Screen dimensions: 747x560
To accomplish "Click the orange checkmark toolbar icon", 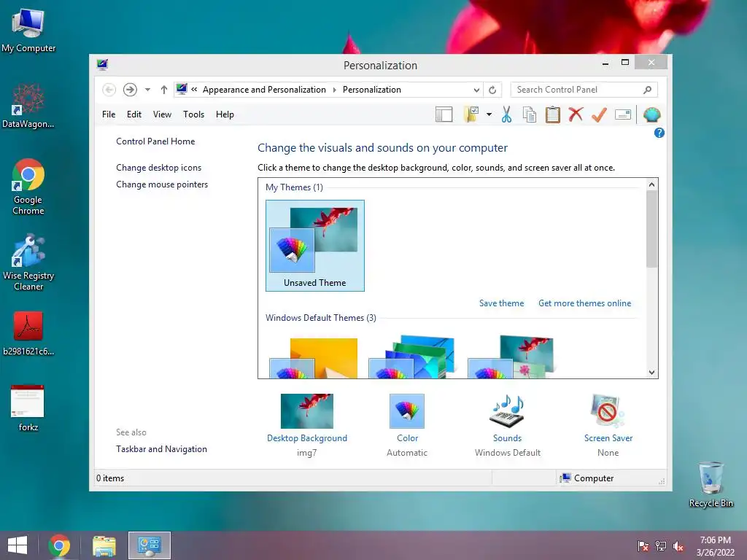I will point(600,114).
